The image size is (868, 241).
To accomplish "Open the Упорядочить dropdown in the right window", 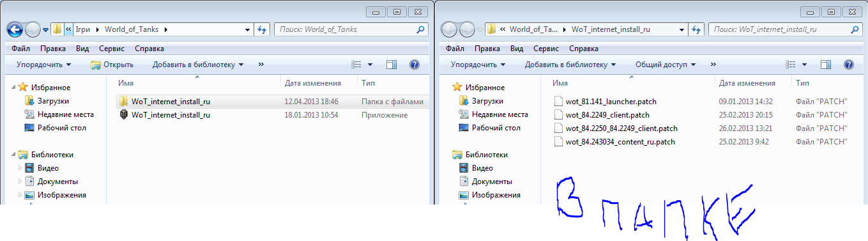I will click(478, 65).
